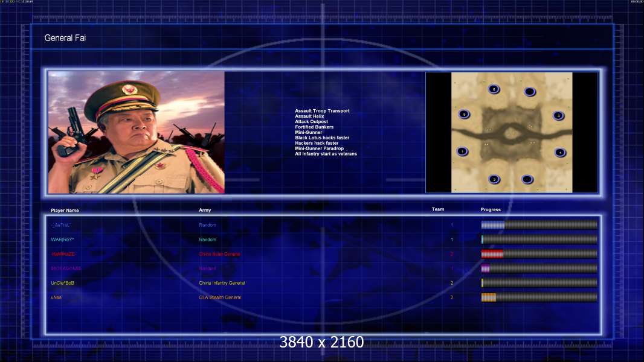Click the purple Random army text
The image size is (644, 362).
pos(207,268)
